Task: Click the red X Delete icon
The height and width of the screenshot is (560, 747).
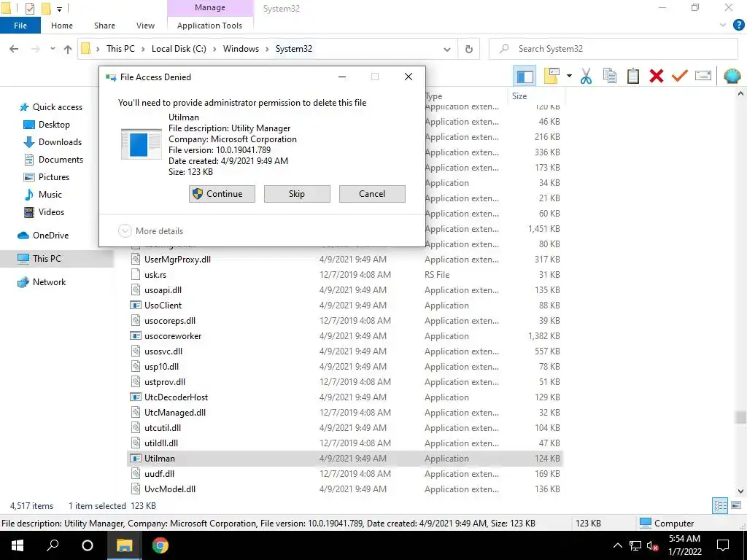Action: tap(656, 76)
